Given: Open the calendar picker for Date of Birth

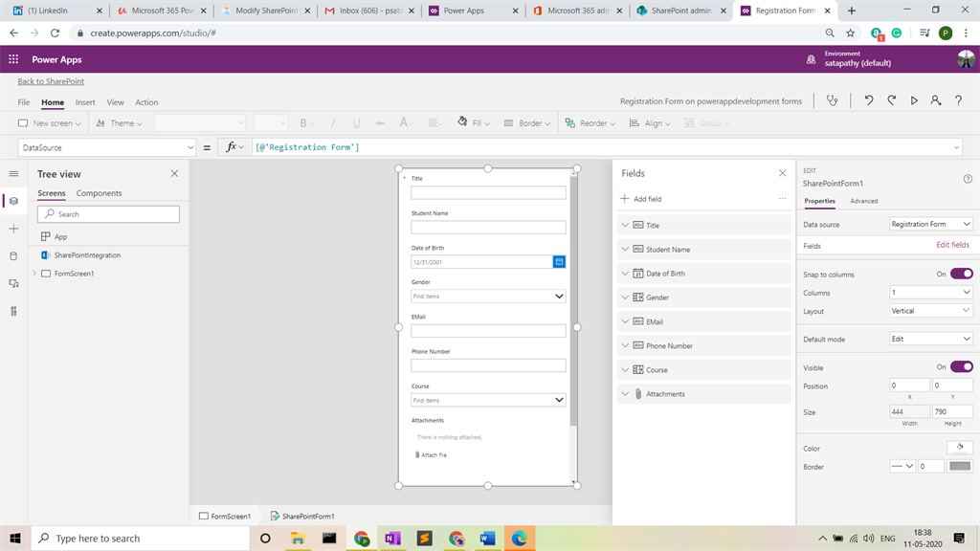Looking at the screenshot, I should 560,261.
